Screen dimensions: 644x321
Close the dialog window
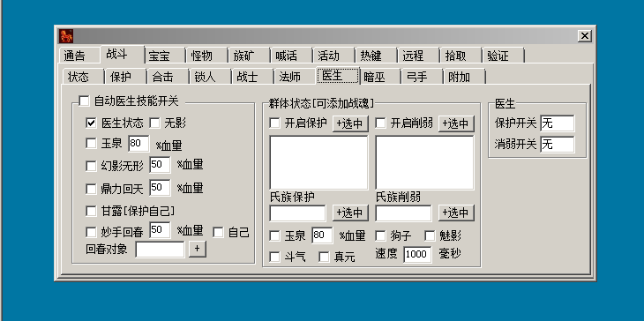[x=584, y=36]
